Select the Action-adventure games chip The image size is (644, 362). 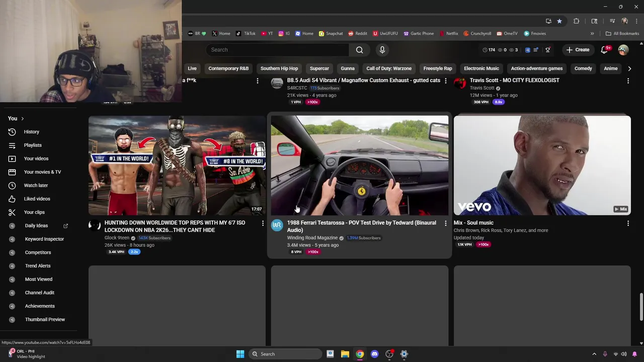point(537,68)
